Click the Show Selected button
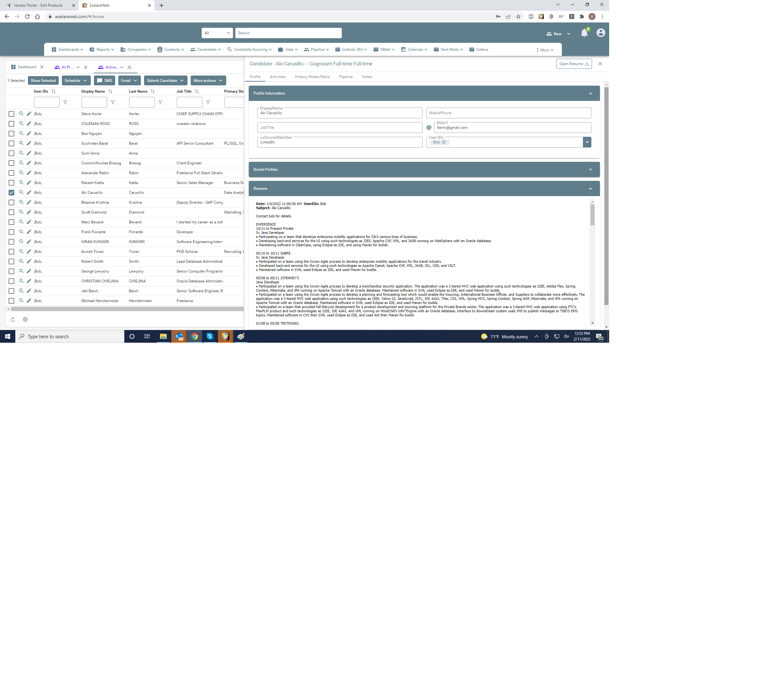Screen dimensions: 757x700 (x=43, y=80)
